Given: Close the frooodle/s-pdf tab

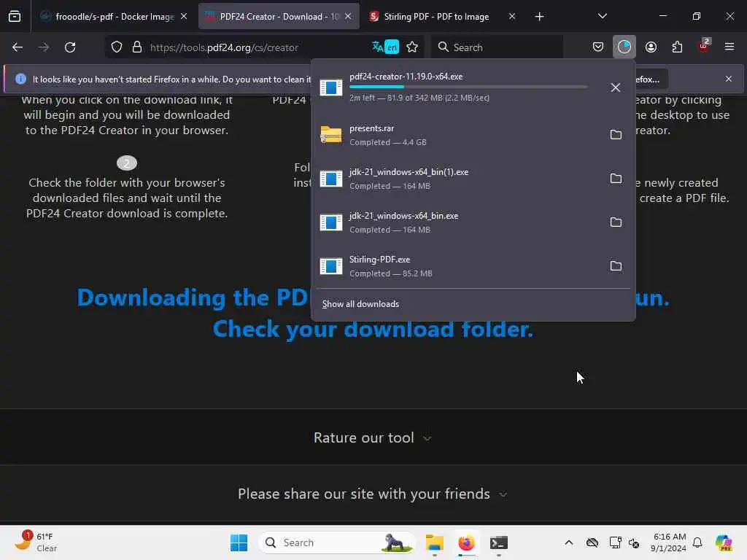Looking at the screenshot, I should click(x=184, y=17).
